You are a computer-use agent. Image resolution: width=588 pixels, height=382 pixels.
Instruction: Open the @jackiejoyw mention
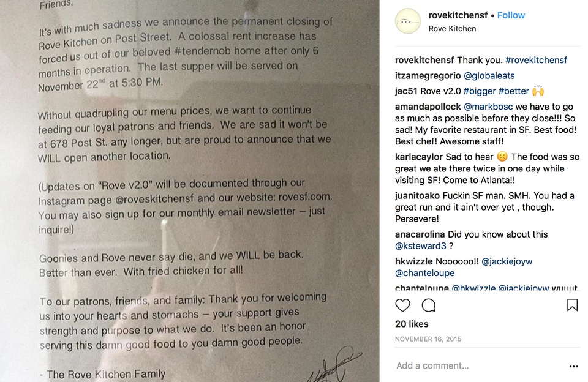(507, 261)
